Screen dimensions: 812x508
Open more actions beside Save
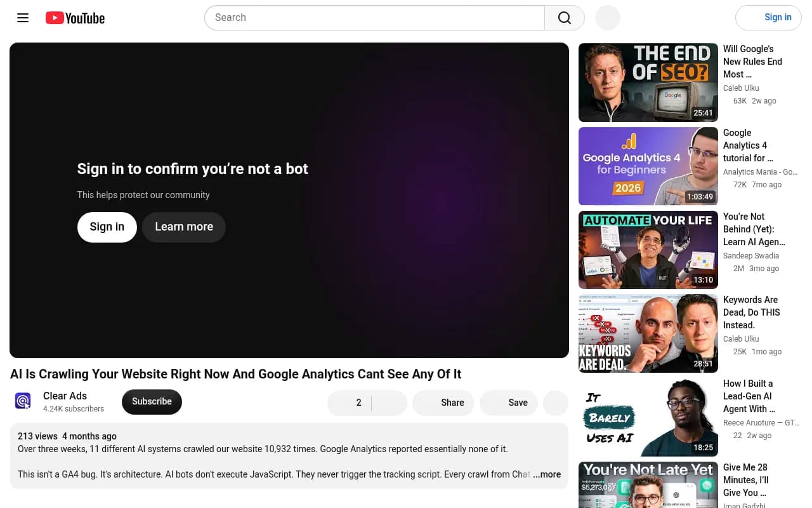pyautogui.click(x=556, y=403)
